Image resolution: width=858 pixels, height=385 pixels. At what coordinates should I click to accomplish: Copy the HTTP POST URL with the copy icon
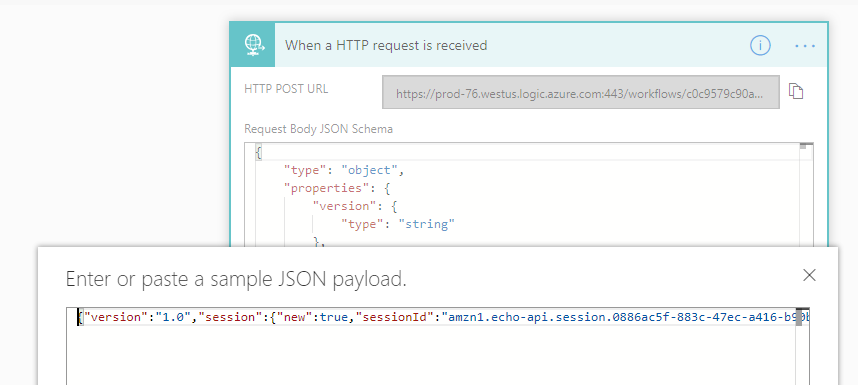point(796,91)
